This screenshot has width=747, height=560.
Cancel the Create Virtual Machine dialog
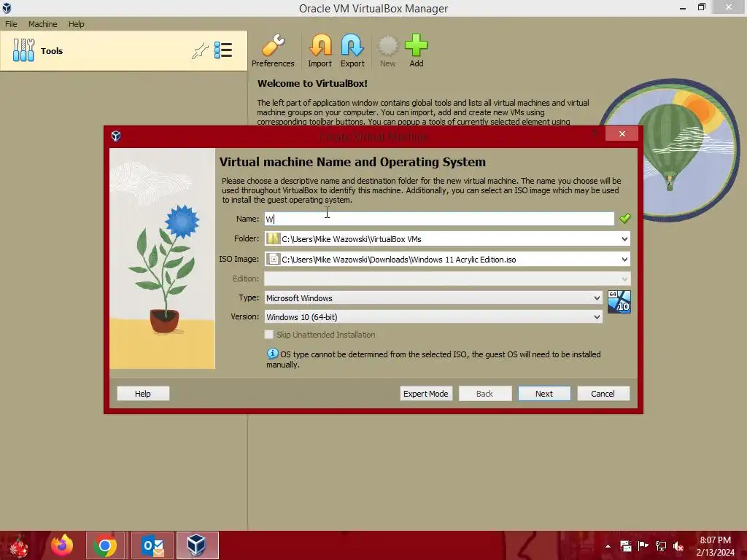coord(603,393)
